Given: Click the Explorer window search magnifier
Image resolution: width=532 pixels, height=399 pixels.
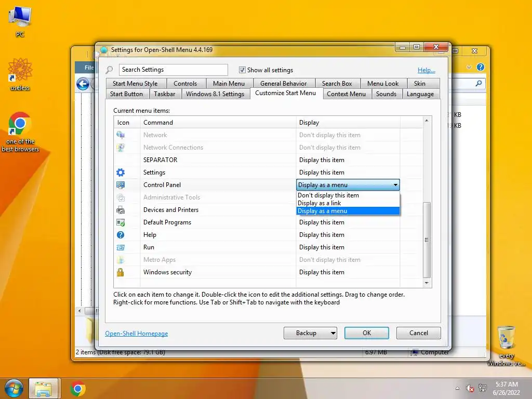Looking at the screenshot, I should point(478,84).
